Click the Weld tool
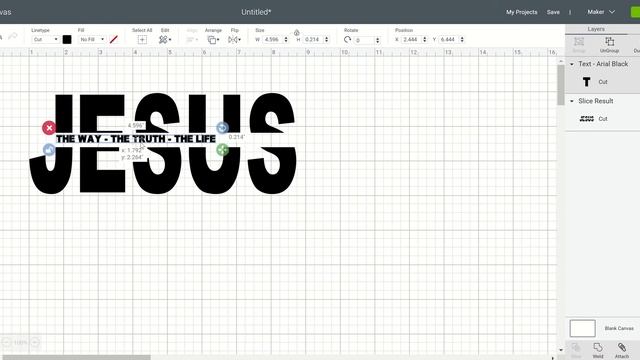Image resolution: width=640 pixels, height=360 pixels. pos(598,350)
